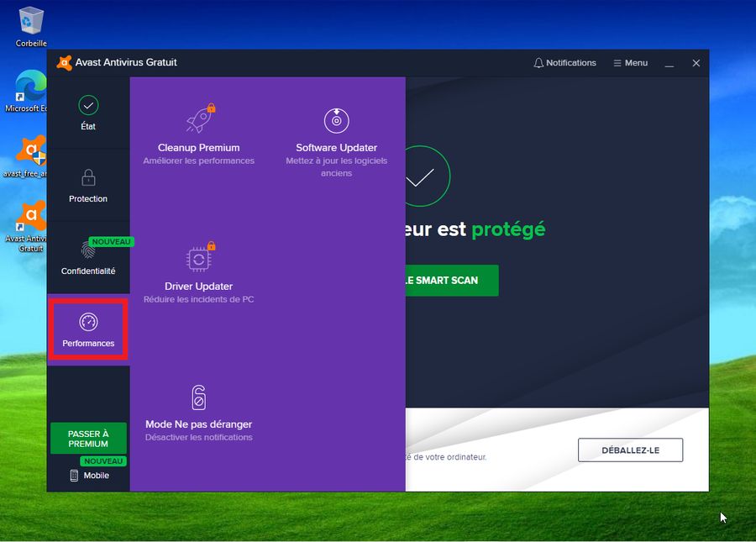The image size is (756, 542).
Task: Click the NOUVEAU badge above Mobile
Action: pos(103,461)
